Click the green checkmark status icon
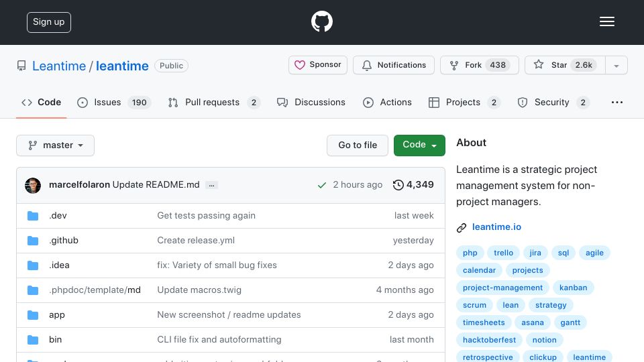Viewport: 644px width, 362px height. (x=321, y=185)
